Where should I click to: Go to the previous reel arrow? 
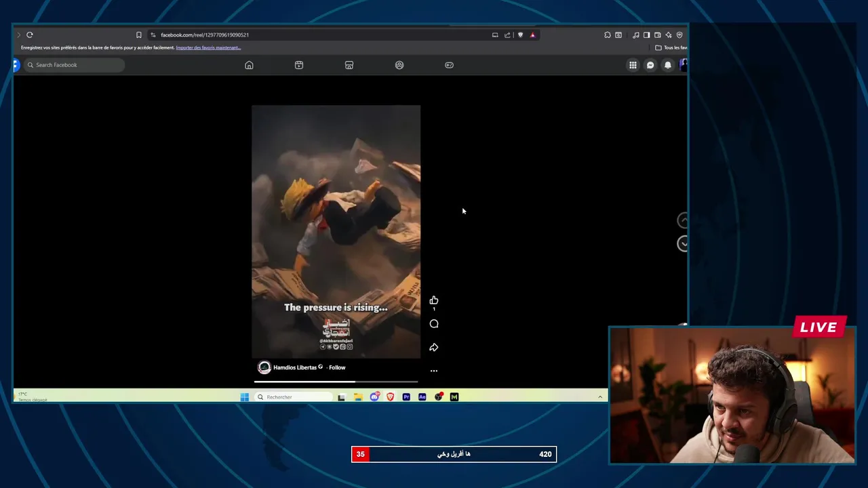683,220
